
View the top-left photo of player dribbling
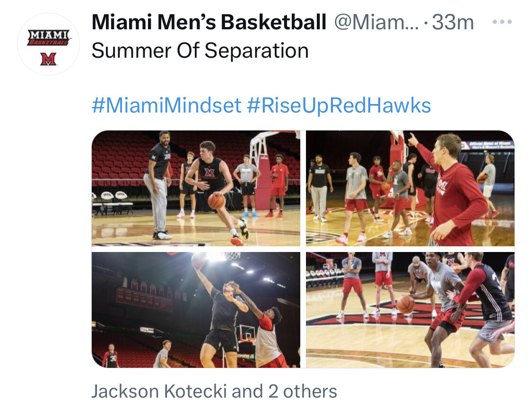(196, 188)
